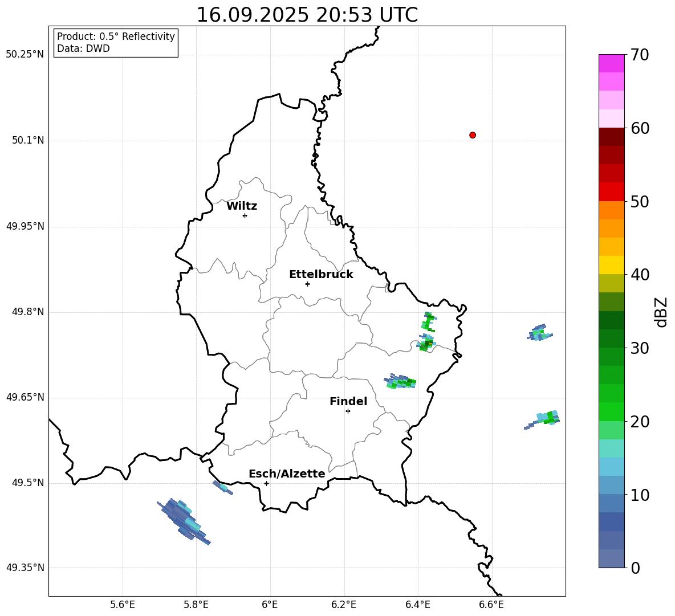Screen dimensions: 675x616
Task: Click the 50.25°N latitude label
Action: pos(25,55)
